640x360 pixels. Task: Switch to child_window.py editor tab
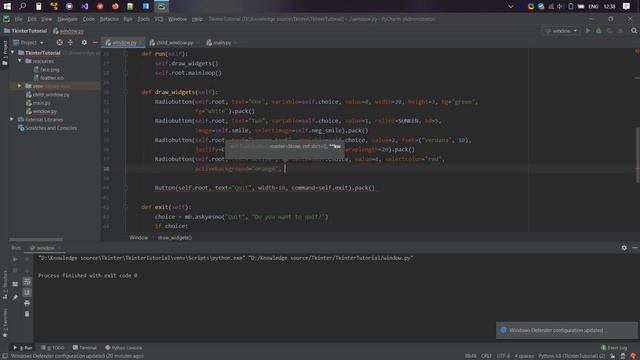(174, 42)
